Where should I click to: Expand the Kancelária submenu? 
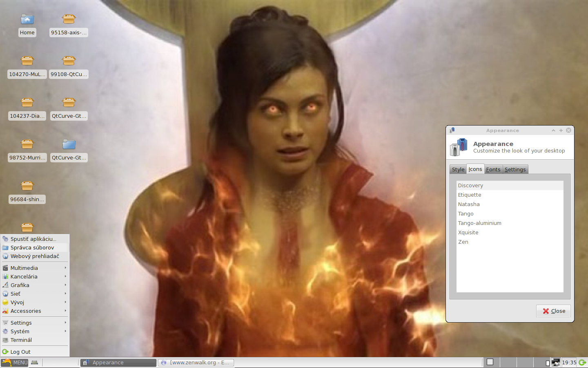tap(35, 276)
